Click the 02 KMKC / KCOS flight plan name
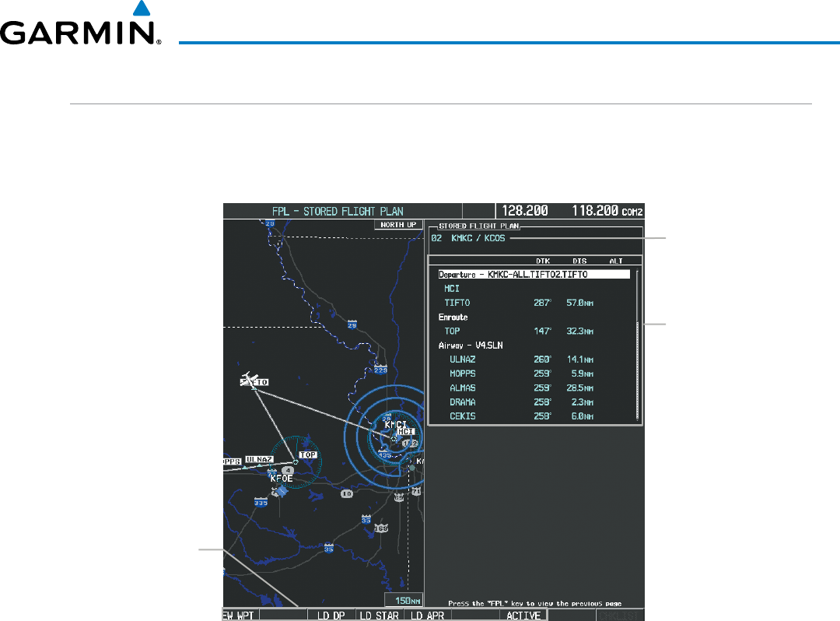The width and height of the screenshot is (840, 621). [468, 238]
